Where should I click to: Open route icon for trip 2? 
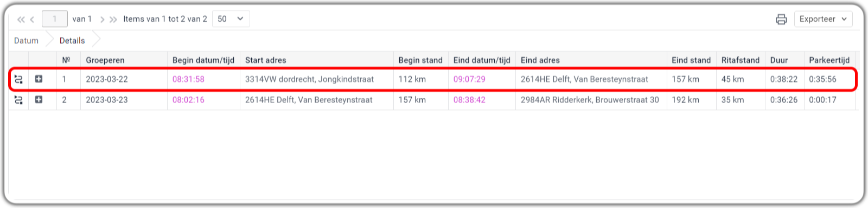click(x=18, y=100)
